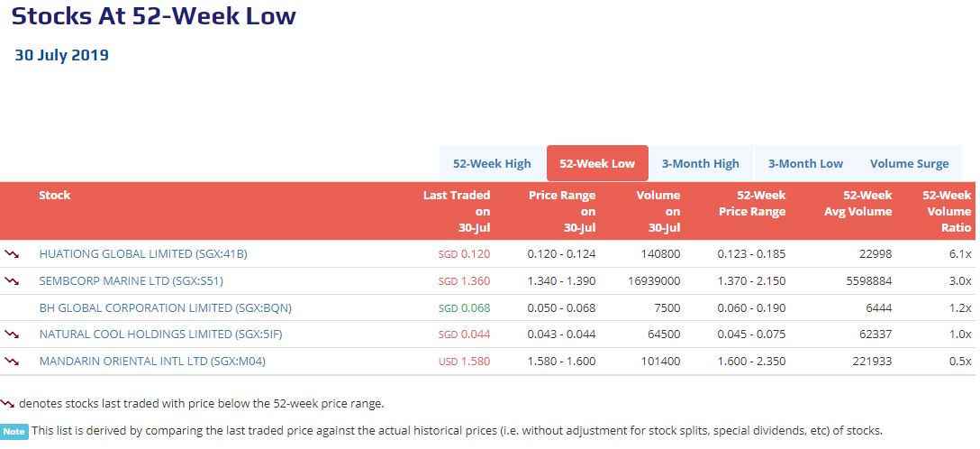Image resolution: width=980 pixels, height=449 pixels.
Task: Click the 'Stocks At 52-Week Low' heading
Action: pyautogui.click(x=154, y=15)
